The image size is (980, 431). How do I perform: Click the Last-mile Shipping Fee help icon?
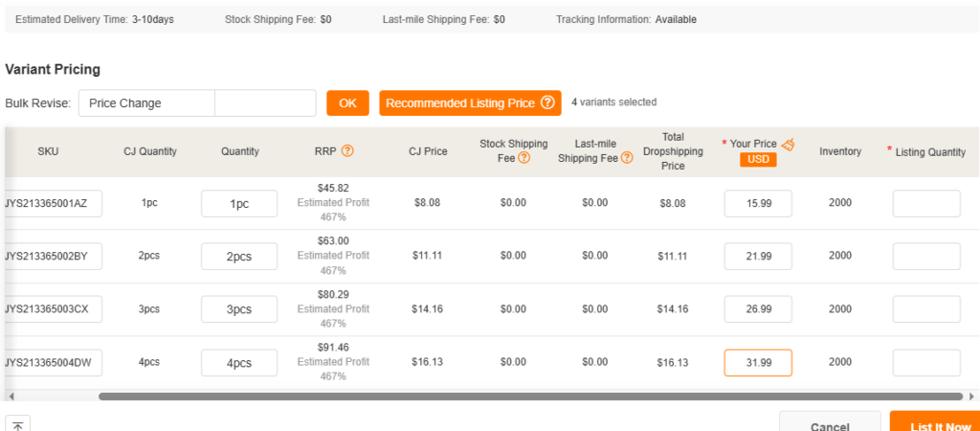tap(627, 158)
